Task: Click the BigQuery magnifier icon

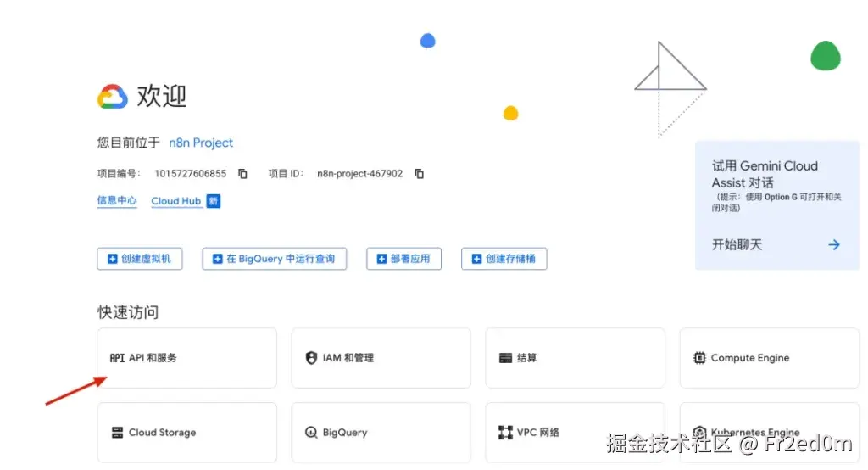Action: pyautogui.click(x=311, y=433)
